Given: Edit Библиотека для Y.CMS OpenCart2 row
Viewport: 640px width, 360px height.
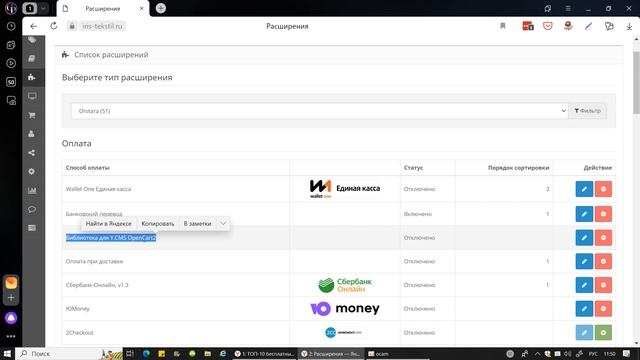Looking at the screenshot, I should (x=584, y=238).
